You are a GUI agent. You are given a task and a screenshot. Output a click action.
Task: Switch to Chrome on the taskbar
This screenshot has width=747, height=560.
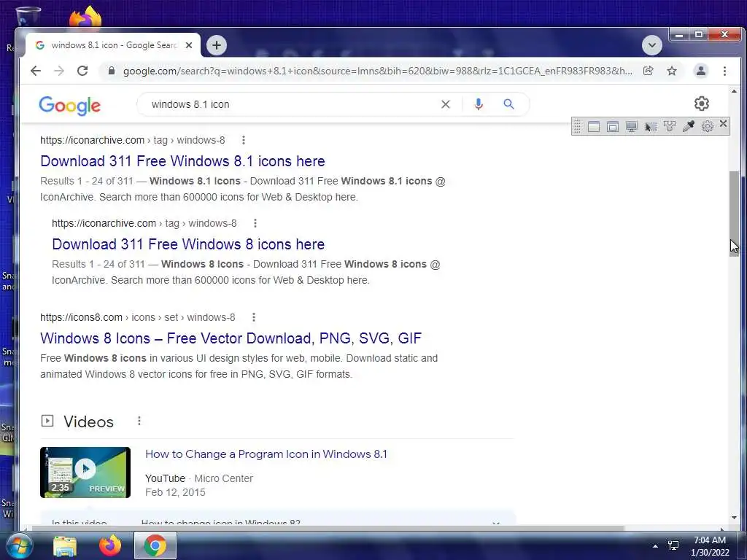[x=155, y=545]
